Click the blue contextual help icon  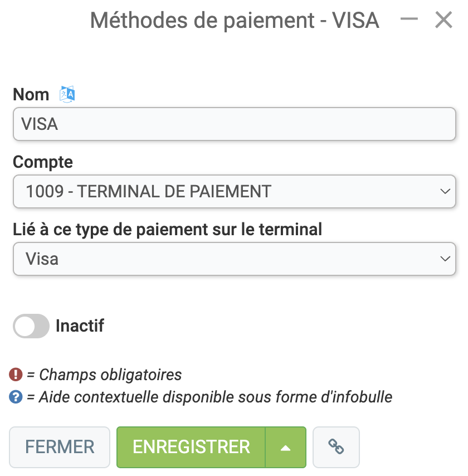16,397
